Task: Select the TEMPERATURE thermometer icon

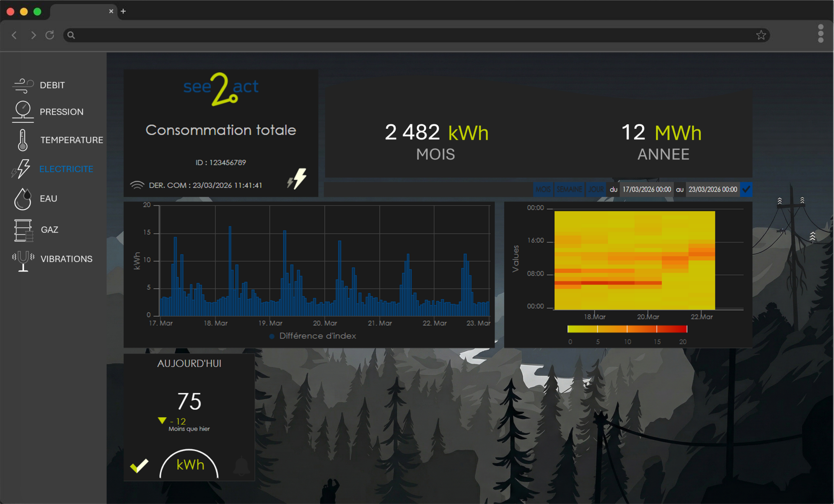Action: (23, 140)
